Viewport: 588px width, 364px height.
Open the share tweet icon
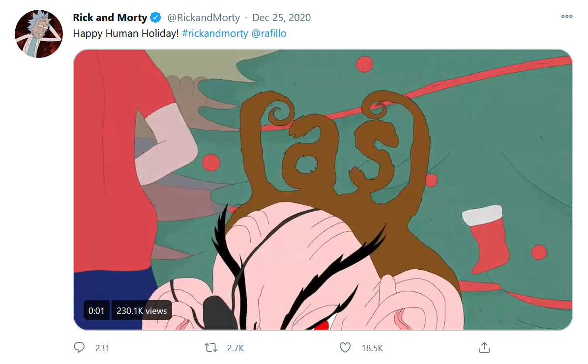point(484,347)
